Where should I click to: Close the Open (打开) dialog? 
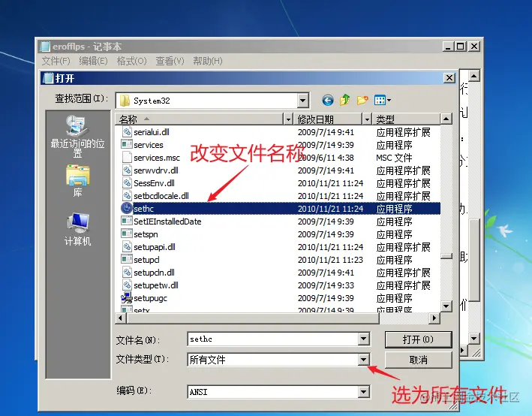tap(449, 78)
